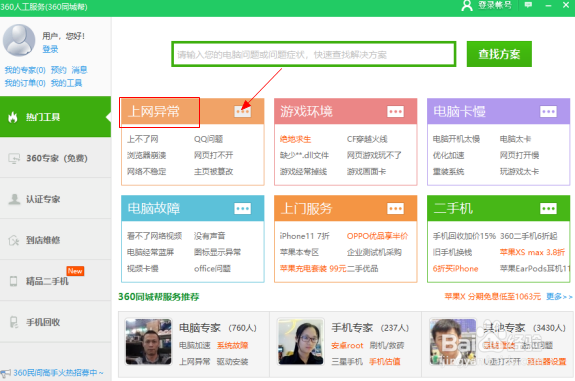Click the megaphone icon at sidebar bottom
This screenshot has width=575, height=381.
(6, 374)
